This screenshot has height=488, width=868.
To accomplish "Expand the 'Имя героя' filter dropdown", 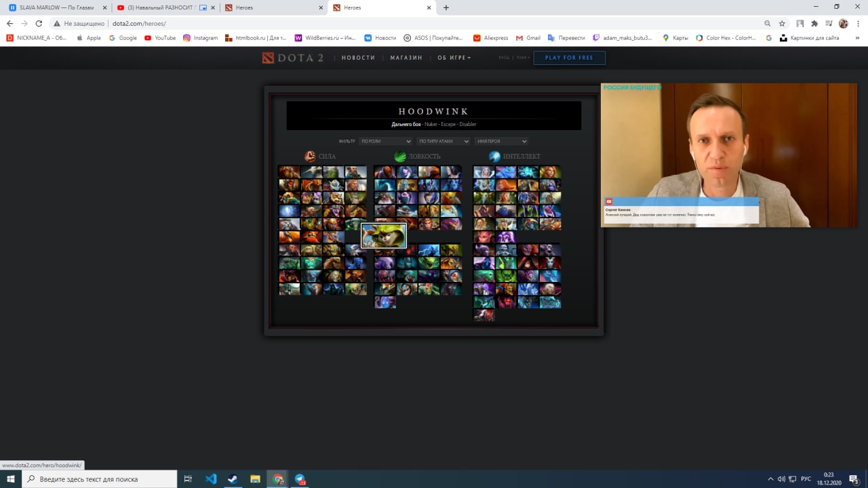I will [501, 141].
